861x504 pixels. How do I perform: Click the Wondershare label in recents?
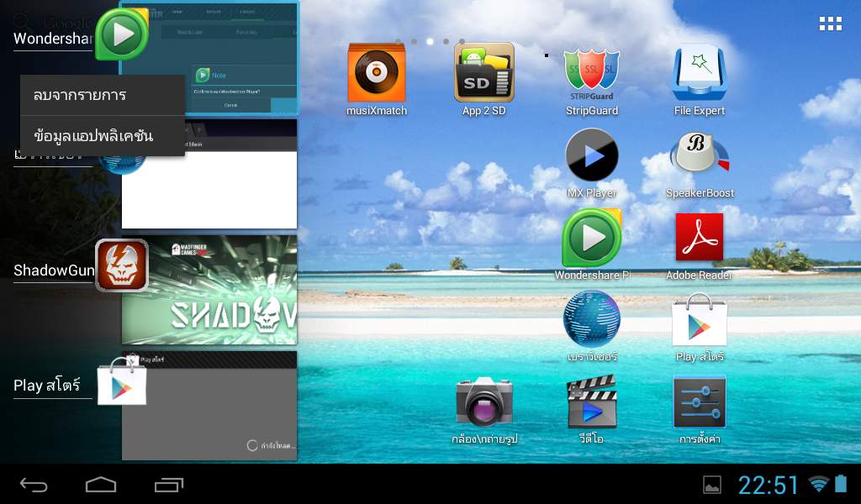pos(53,39)
